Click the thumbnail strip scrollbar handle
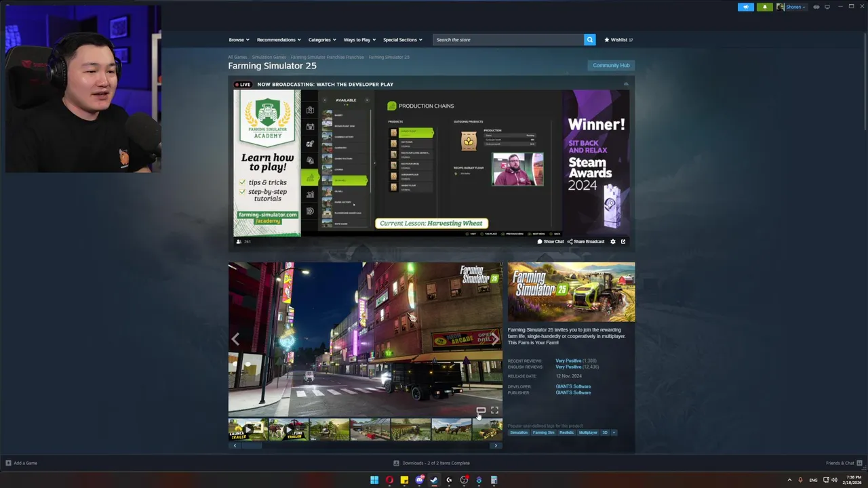This screenshot has height=488, width=868. pyautogui.click(x=252, y=445)
